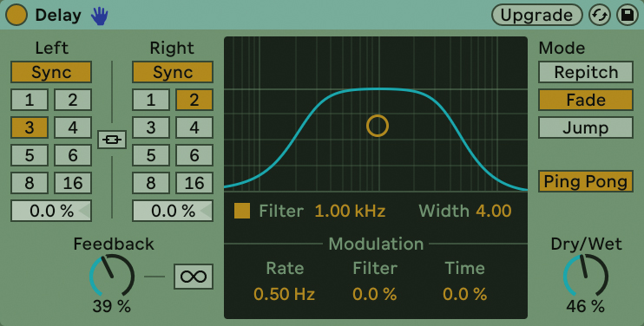Click the Modulation Filter 0.0 % value
The image size is (644, 326).
[x=375, y=294]
